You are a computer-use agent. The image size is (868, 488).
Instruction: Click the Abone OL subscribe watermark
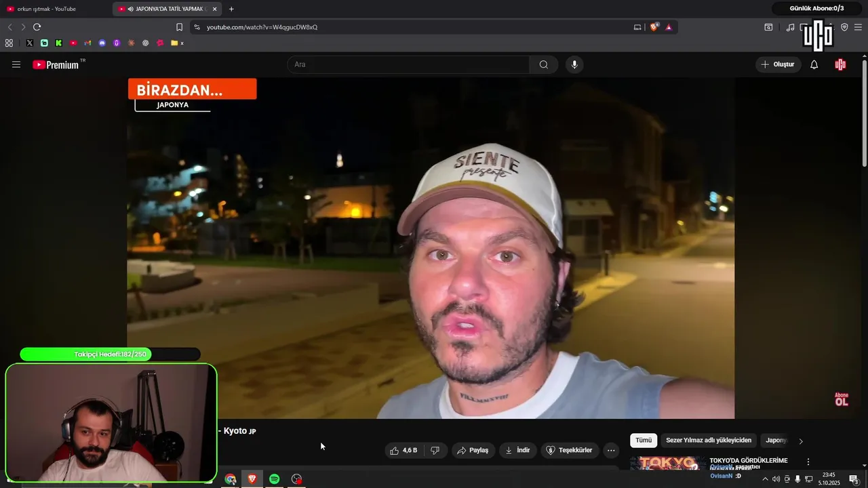[x=842, y=399]
